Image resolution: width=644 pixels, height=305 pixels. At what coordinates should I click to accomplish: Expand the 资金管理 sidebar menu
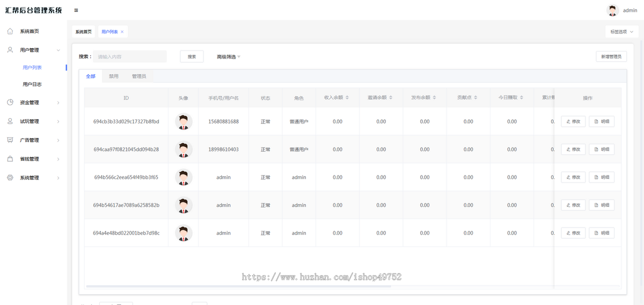pyautogui.click(x=58, y=103)
